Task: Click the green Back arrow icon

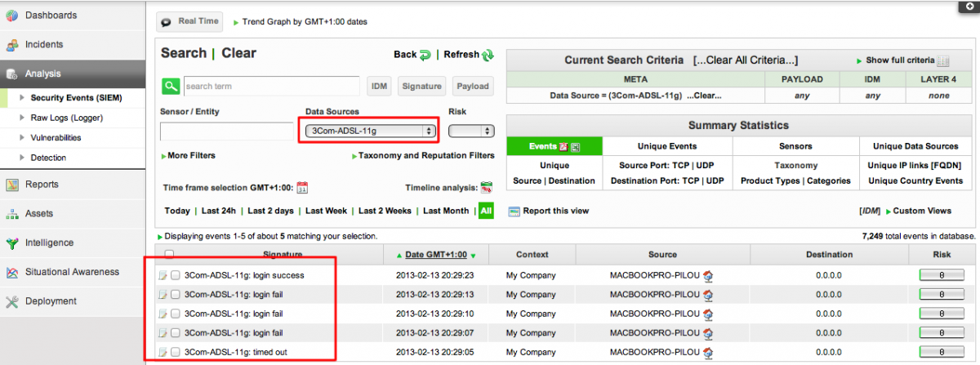Action: pos(425,56)
